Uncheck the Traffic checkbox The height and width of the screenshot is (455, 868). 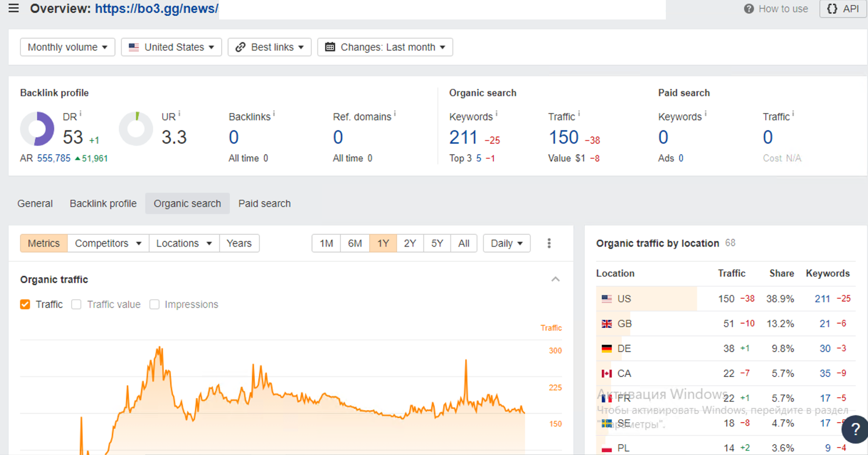(25, 305)
